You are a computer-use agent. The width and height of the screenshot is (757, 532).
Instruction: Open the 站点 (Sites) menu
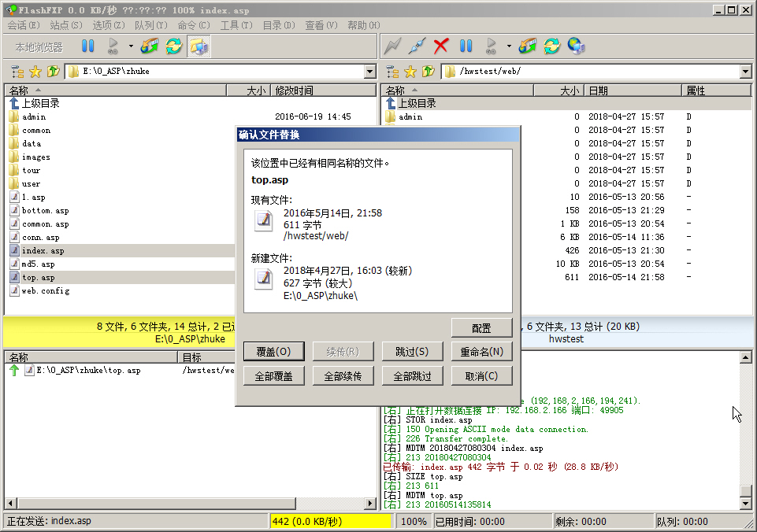pos(65,25)
